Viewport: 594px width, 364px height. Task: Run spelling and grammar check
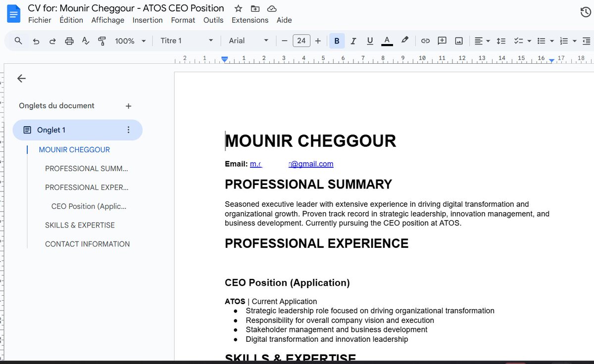(86, 41)
